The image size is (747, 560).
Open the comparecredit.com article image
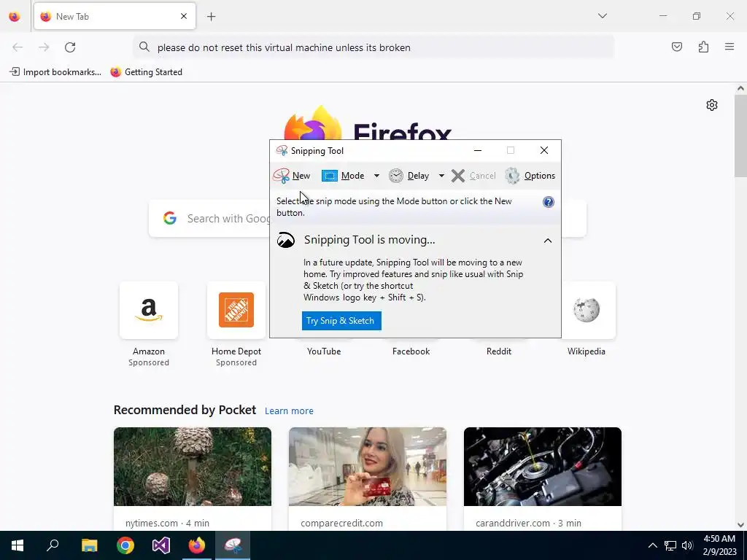[368, 467]
